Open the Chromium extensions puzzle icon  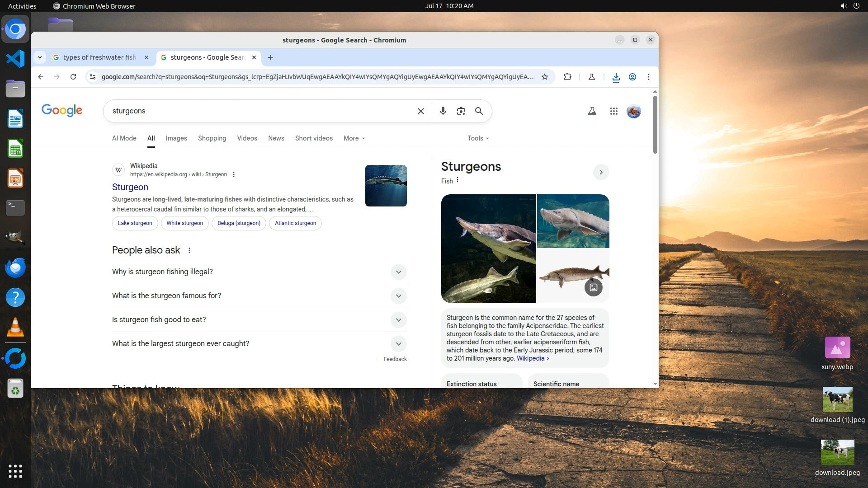[x=568, y=77]
